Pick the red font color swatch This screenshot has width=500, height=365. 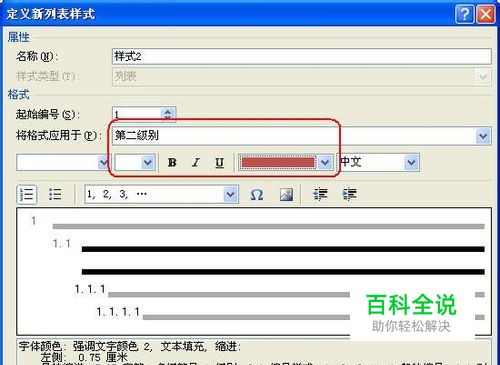pyautogui.click(x=277, y=163)
